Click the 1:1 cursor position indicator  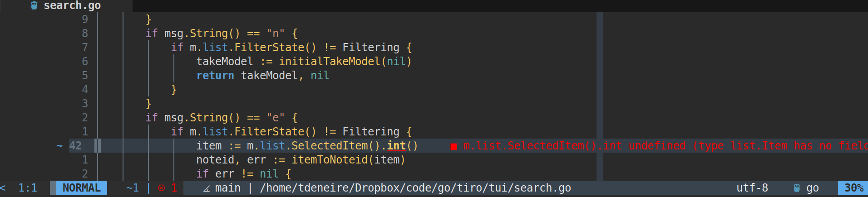click(28, 188)
